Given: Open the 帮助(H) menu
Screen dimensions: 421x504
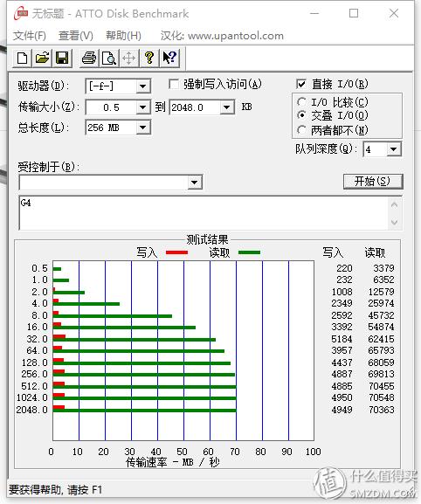Looking at the screenshot, I should click(x=123, y=35).
